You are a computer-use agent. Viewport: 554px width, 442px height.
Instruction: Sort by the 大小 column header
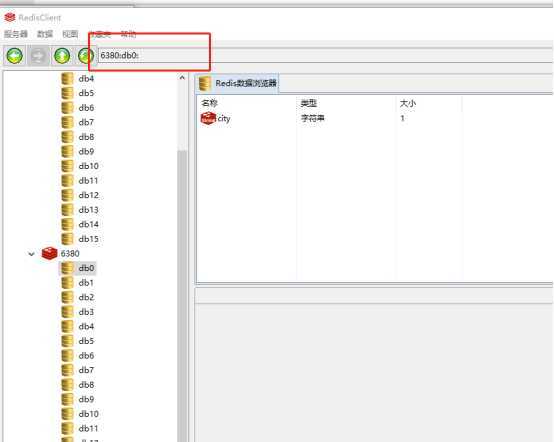(408, 103)
